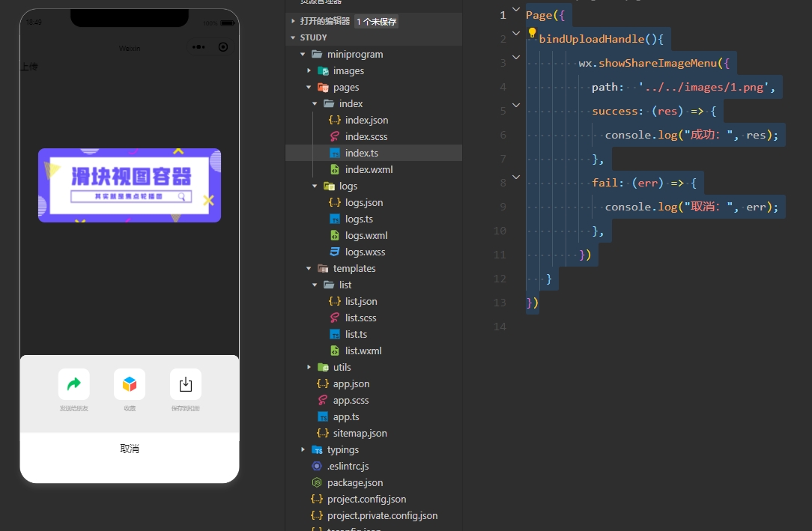Screen dimensions: 812x531
Task: Open the index.wxml file
Action: pos(369,169)
